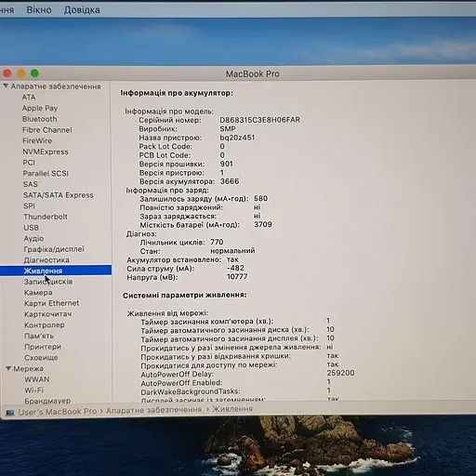Click the serial number D868315C3E8H06FAR
The height and width of the screenshot is (476, 476).
click(x=259, y=120)
